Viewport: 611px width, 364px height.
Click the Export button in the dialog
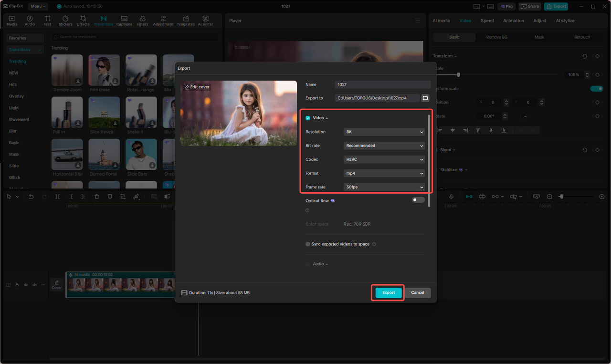(x=388, y=292)
